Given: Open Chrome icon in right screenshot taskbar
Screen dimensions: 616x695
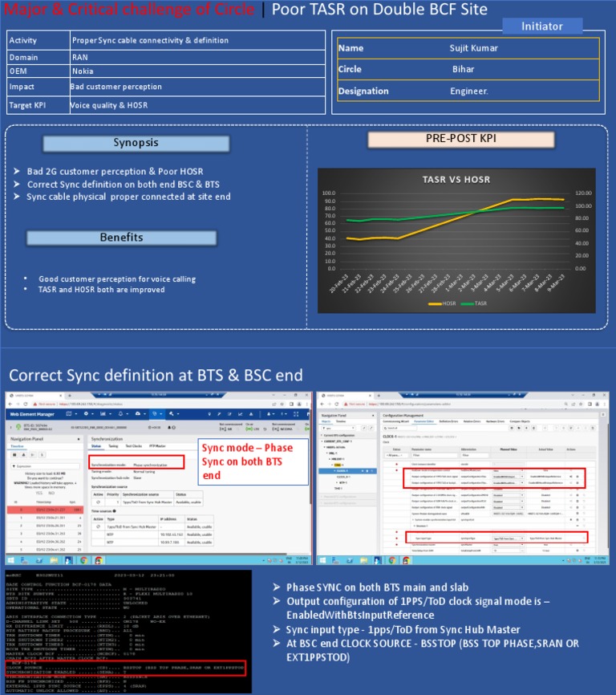Looking at the screenshot, I should pyautogui.click(x=392, y=560).
